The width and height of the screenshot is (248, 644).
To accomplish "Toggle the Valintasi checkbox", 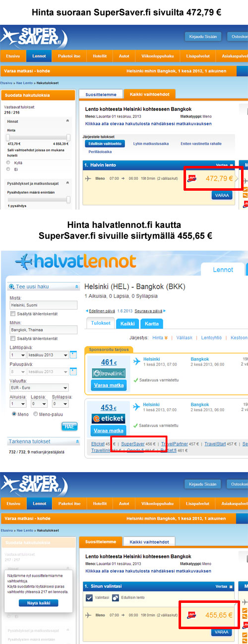I will (89, 598).
